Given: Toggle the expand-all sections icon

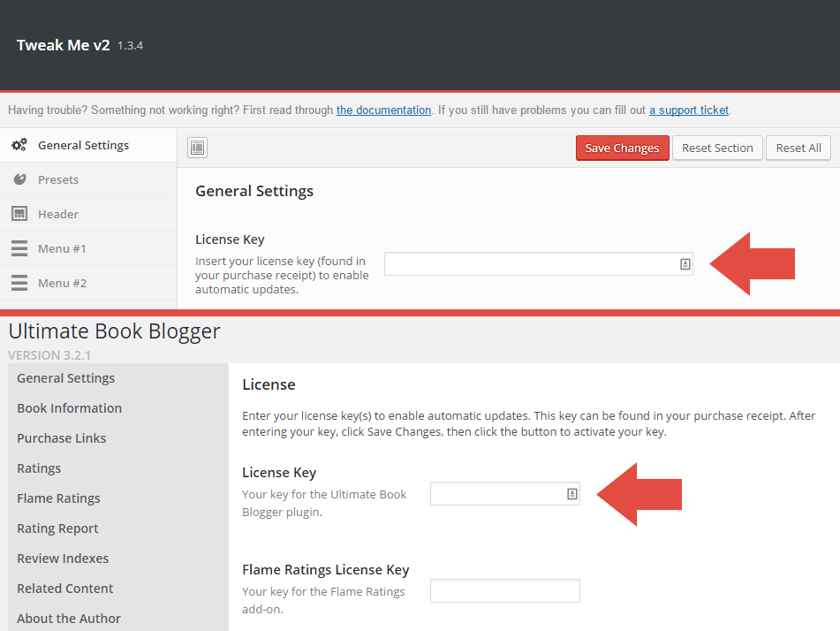Looking at the screenshot, I should click(x=198, y=148).
